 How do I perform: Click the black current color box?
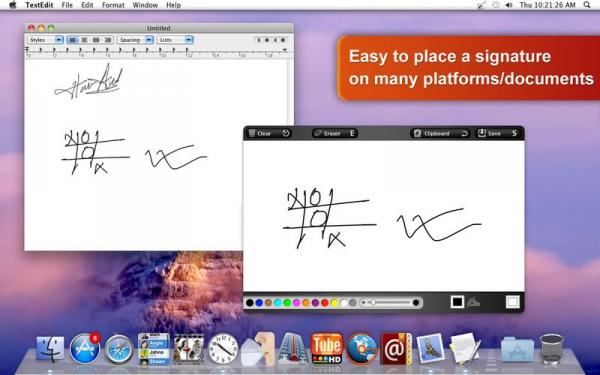(x=457, y=302)
